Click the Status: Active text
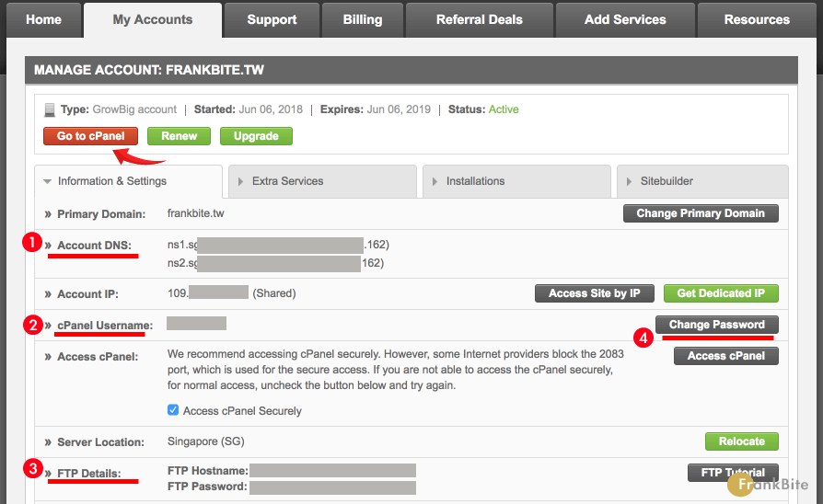This screenshot has height=504, width=823. click(x=483, y=109)
